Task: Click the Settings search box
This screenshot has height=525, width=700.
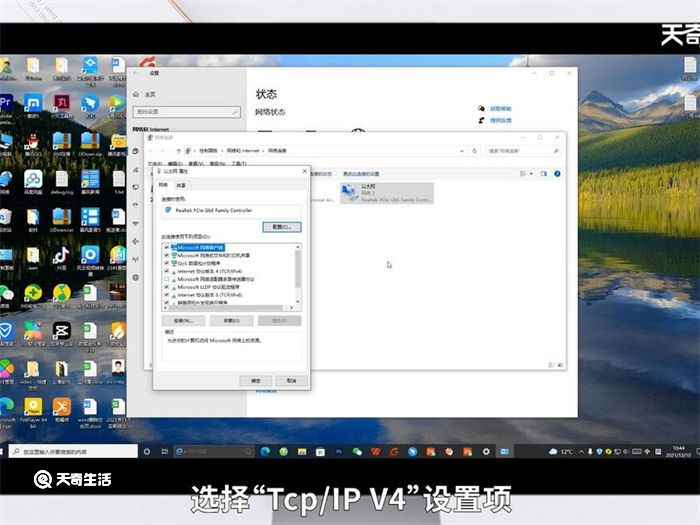Action: 187,112
